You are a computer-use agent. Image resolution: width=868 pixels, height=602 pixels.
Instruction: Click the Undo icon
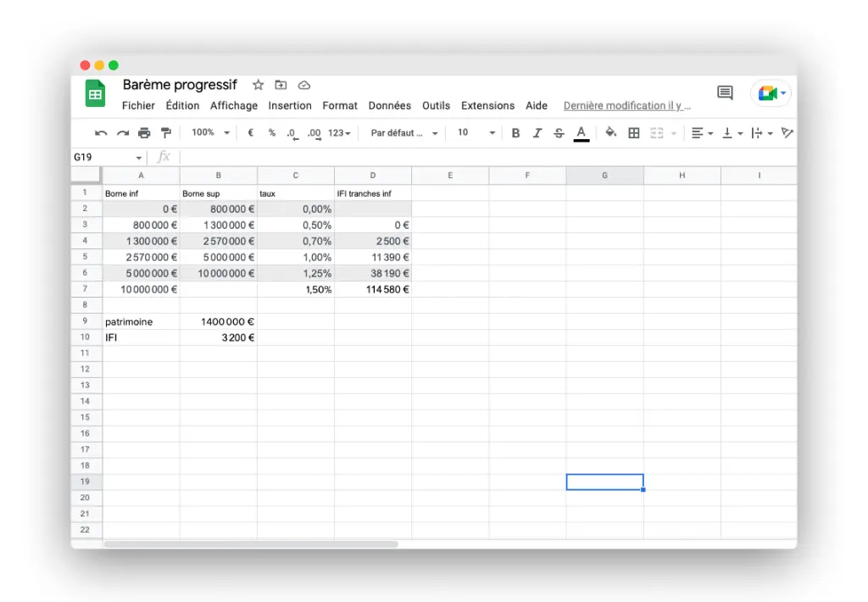pyautogui.click(x=102, y=133)
